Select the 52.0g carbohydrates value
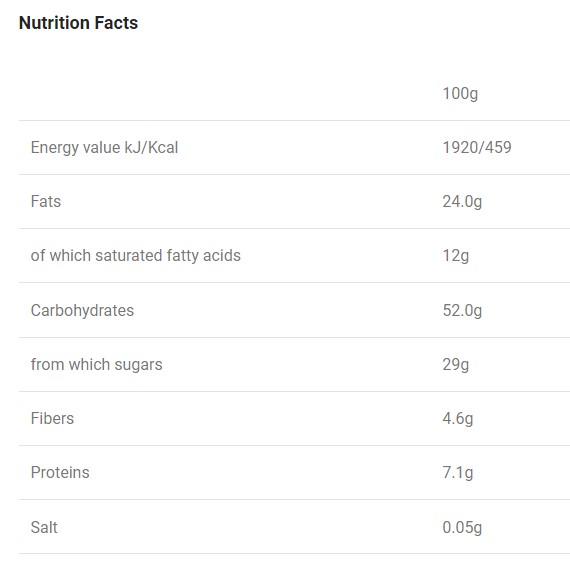 point(462,311)
